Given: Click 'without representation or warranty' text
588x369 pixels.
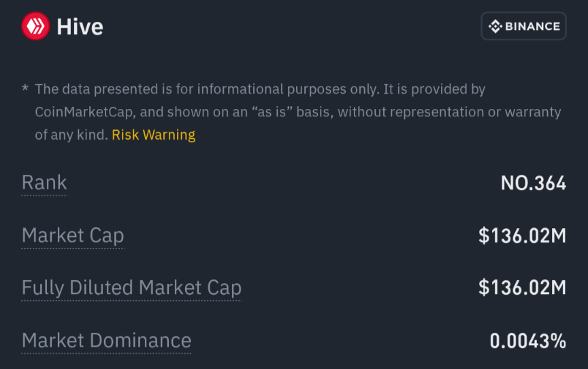Looking at the screenshot, I should pos(449,112).
